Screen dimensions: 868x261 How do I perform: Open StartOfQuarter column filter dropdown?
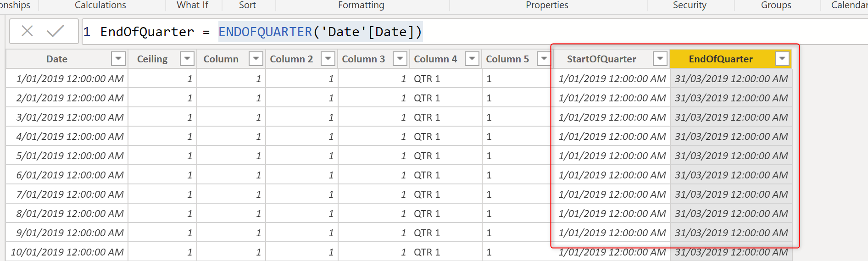(660, 59)
